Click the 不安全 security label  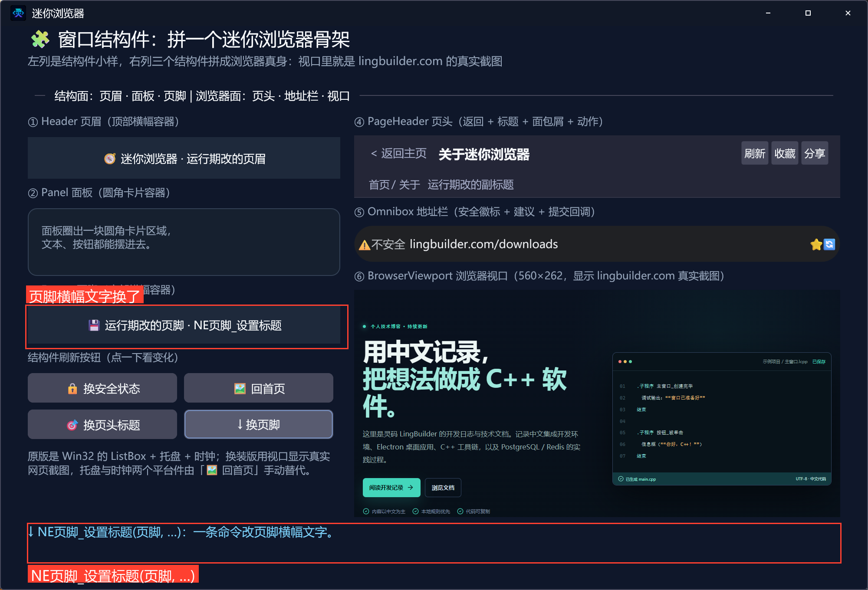[388, 245]
